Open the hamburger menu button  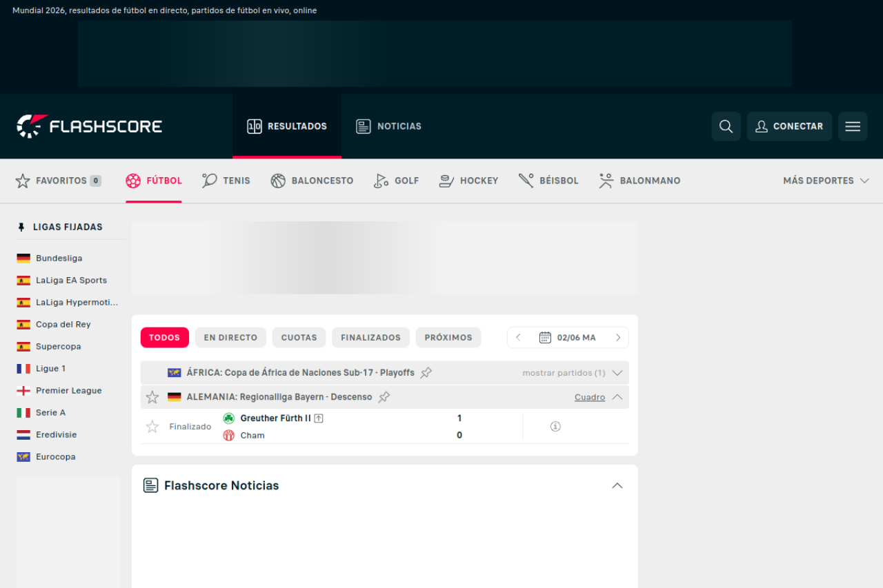(853, 126)
